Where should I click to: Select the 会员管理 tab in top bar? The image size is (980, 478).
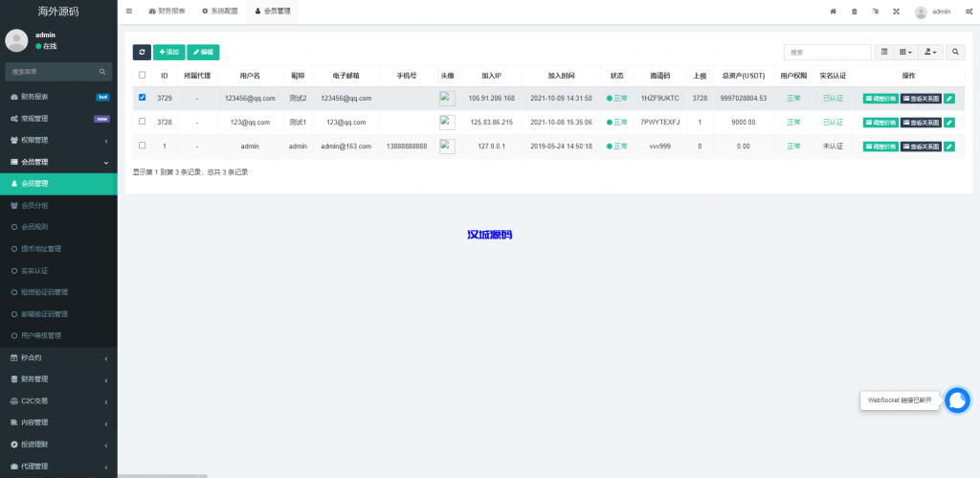pos(273,11)
